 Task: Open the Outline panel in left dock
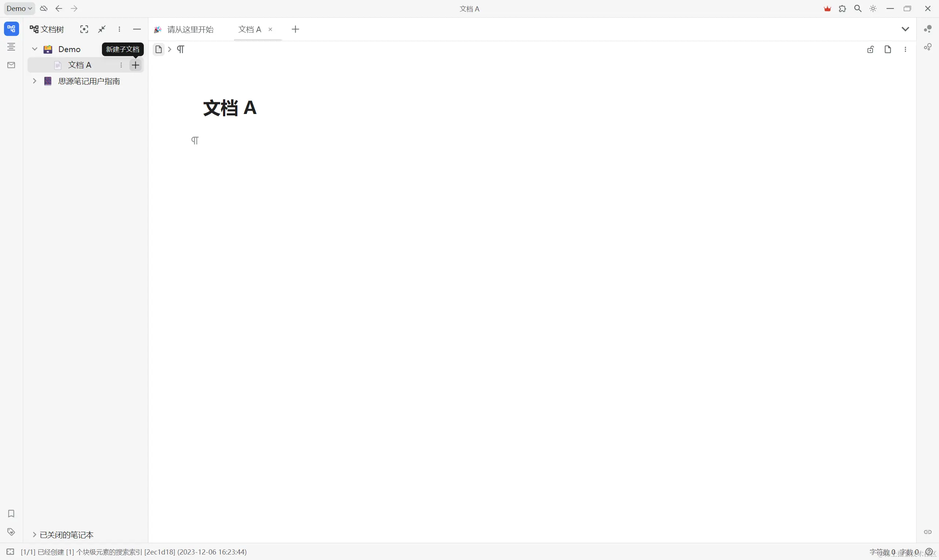tap(11, 47)
